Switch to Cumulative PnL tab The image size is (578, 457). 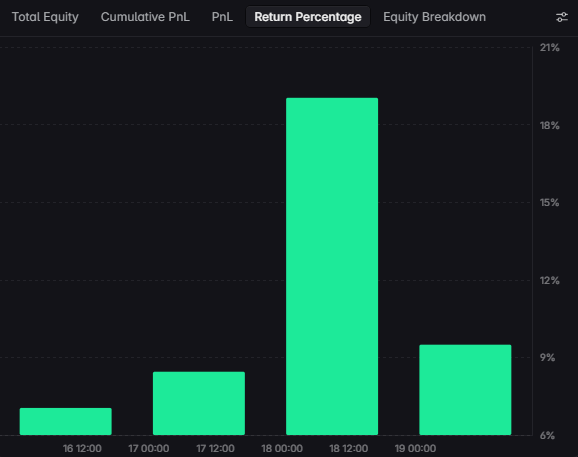point(145,17)
